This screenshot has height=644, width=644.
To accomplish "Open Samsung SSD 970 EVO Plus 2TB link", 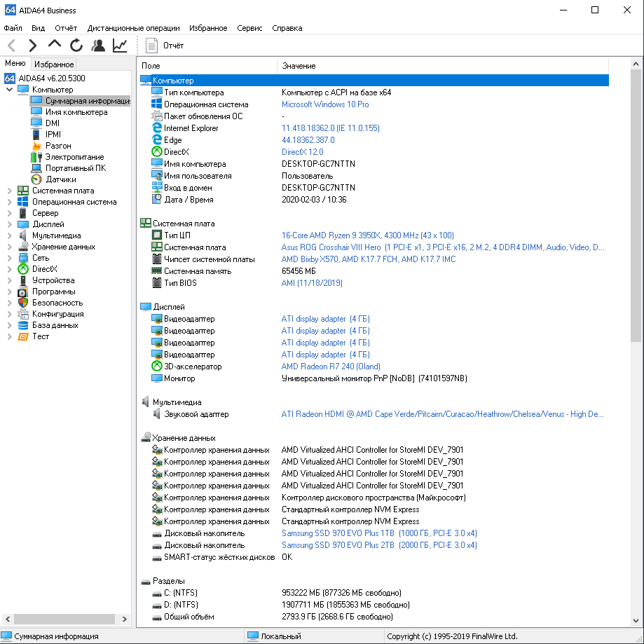I will click(x=379, y=545).
